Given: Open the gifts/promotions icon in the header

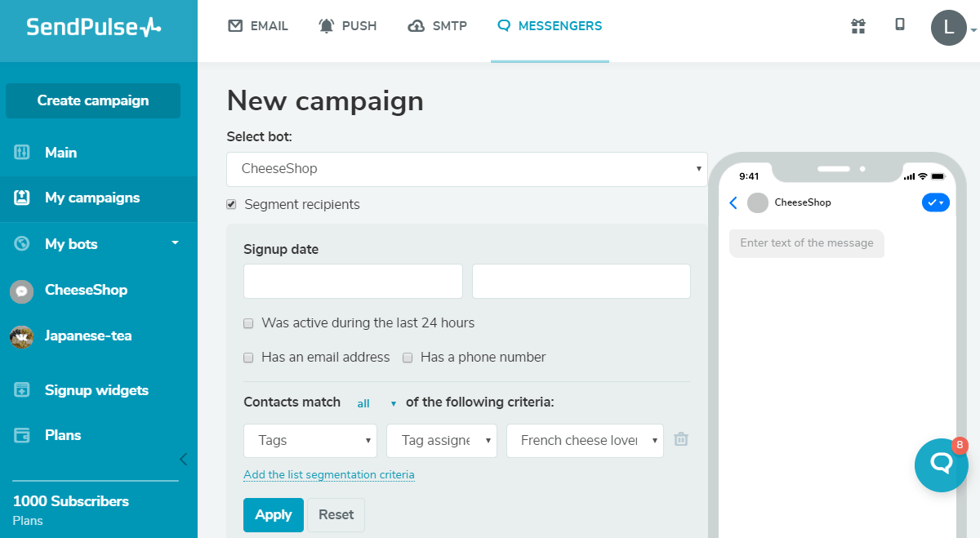Looking at the screenshot, I should [857, 26].
